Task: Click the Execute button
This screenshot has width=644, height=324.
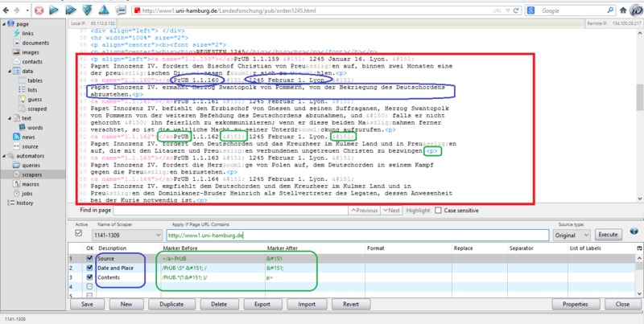Action: click(608, 235)
